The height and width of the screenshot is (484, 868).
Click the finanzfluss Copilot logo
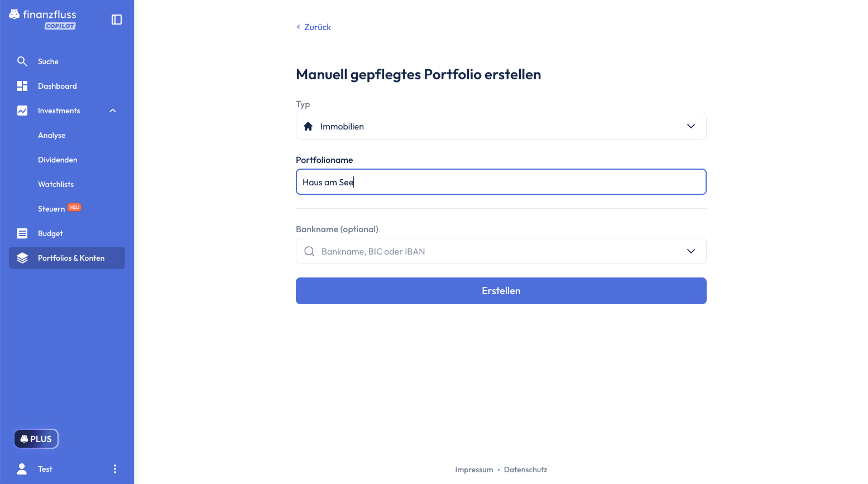point(43,18)
